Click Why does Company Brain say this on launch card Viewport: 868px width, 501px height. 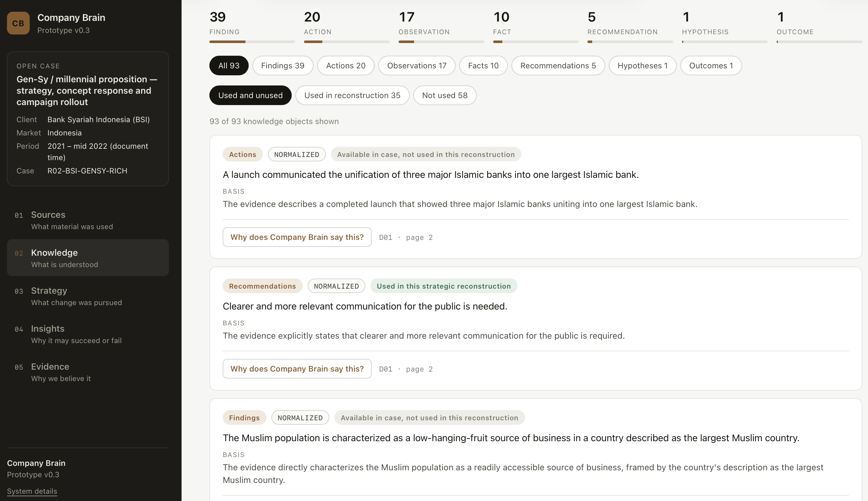(297, 237)
